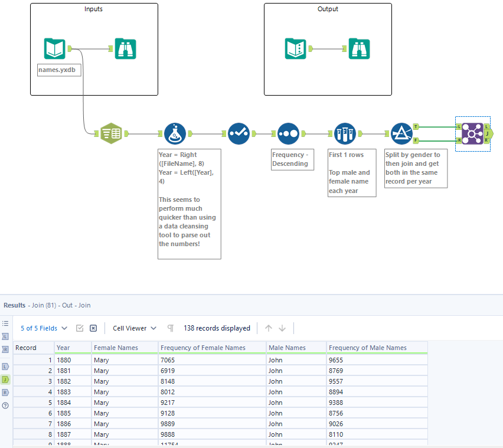
Task: Click the Male Names column header
Action: click(x=296, y=348)
